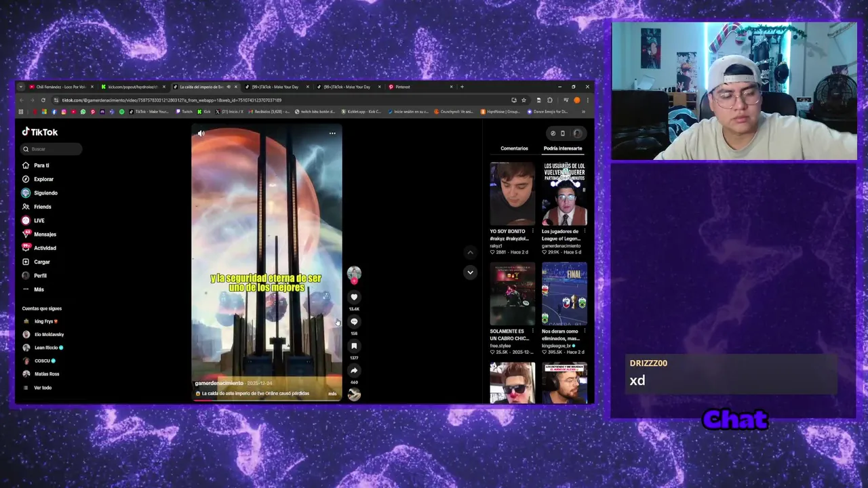
Task: Follow creator via avatar plus button
Action: [354, 280]
